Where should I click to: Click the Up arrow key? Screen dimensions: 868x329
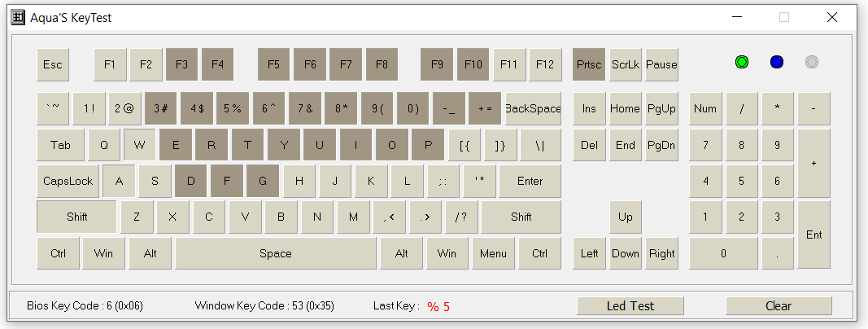(x=626, y=217)
